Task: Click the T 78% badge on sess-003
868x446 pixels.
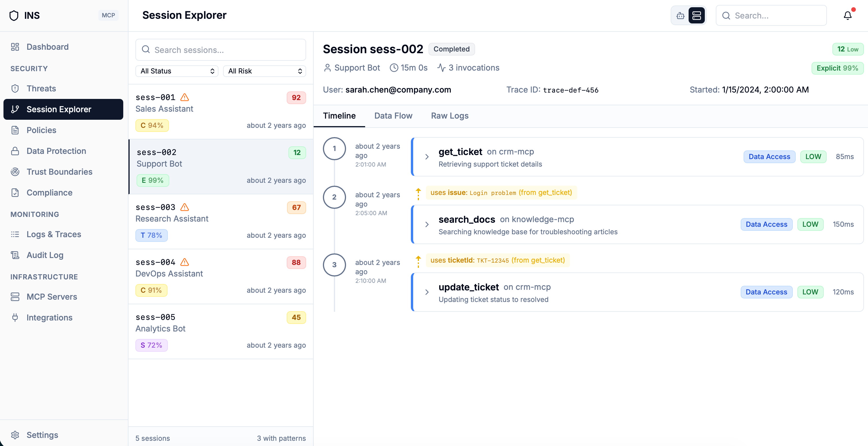Action: [151, 235]
